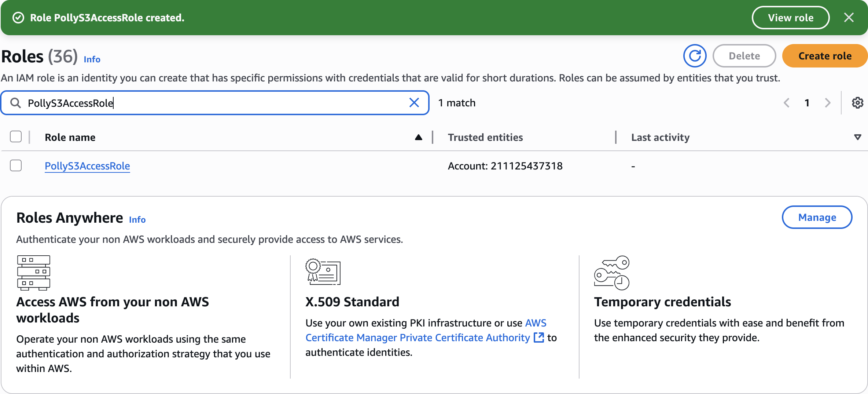Click the roles search input field
Screen dimensions: 868x394
click(x=215, y=103)
